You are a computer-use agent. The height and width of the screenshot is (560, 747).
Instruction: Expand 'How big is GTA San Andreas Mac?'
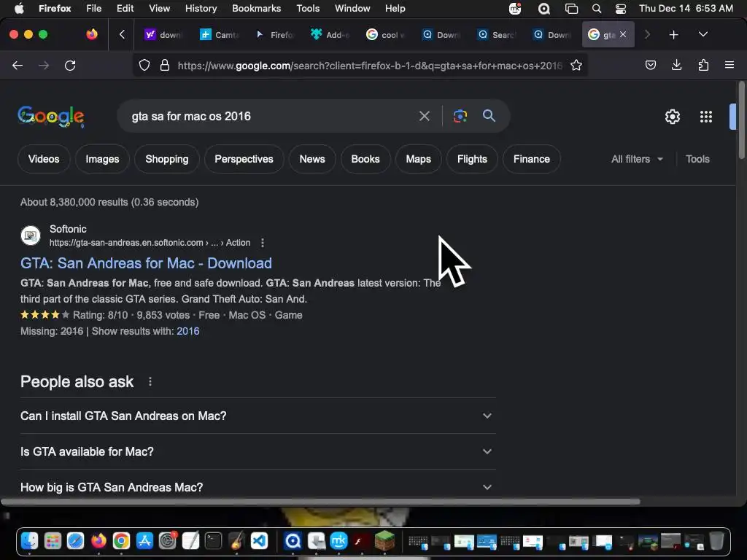[258, 487]
